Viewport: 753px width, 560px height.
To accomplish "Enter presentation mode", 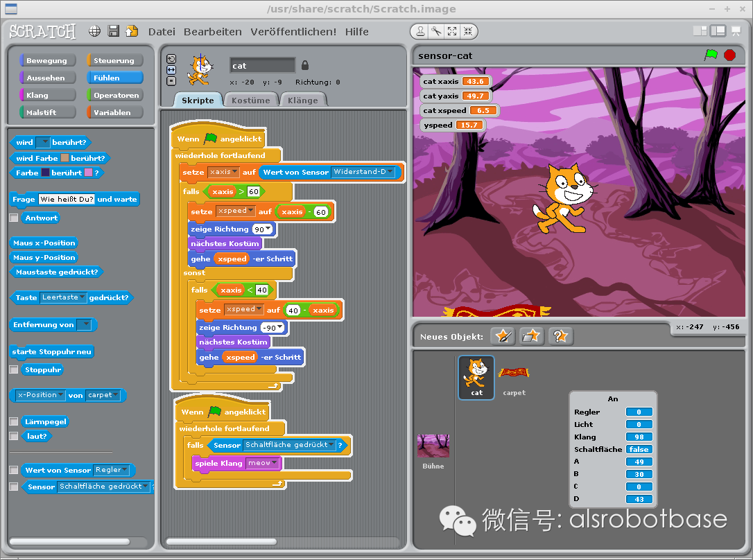I will 736,31.
